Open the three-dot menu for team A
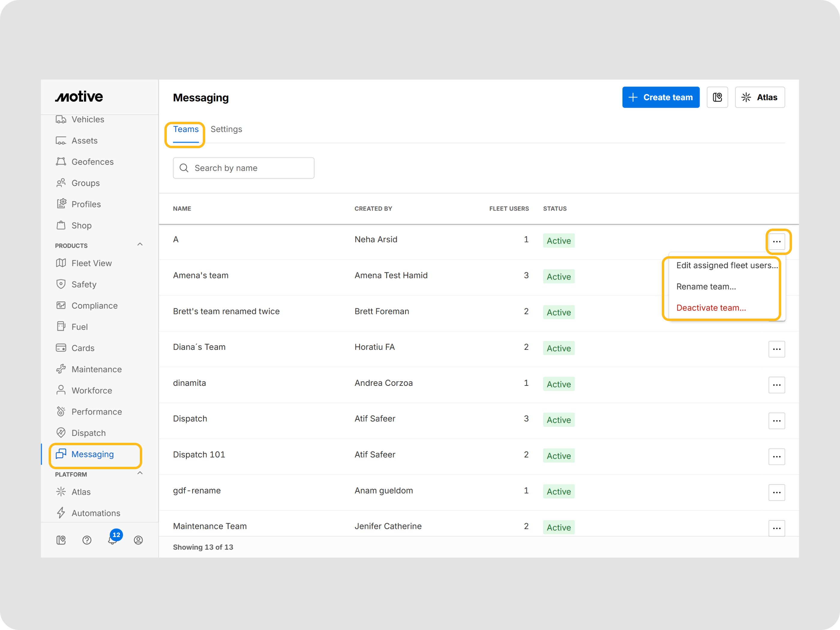The image size is (840, 630). coord(777,241)
